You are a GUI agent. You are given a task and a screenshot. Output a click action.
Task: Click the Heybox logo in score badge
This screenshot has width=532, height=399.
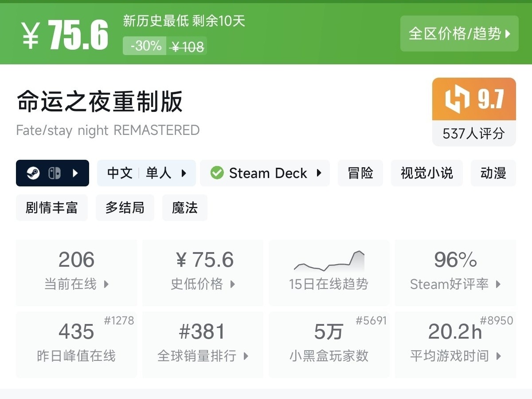point(457,99)
